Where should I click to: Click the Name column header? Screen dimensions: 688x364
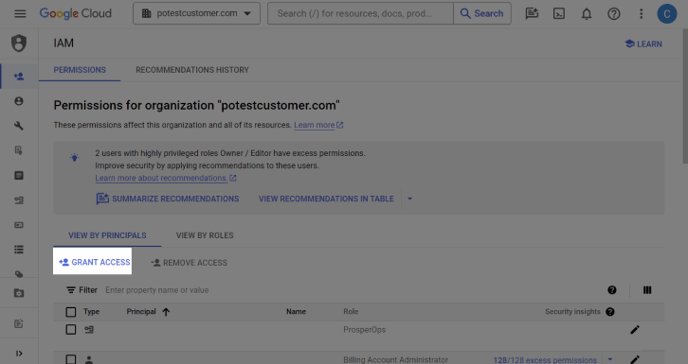click(296, 312)
